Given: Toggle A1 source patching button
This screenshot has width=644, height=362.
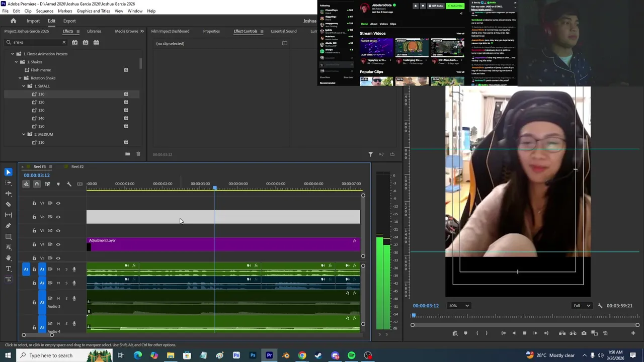Looking at the screenshot, I should pyautogui.click(x=26, y=269).
